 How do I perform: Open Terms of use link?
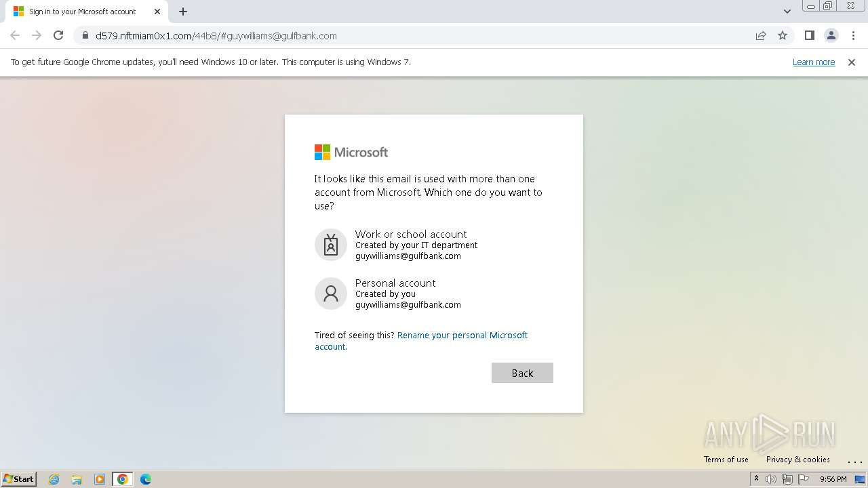(726, 460)
